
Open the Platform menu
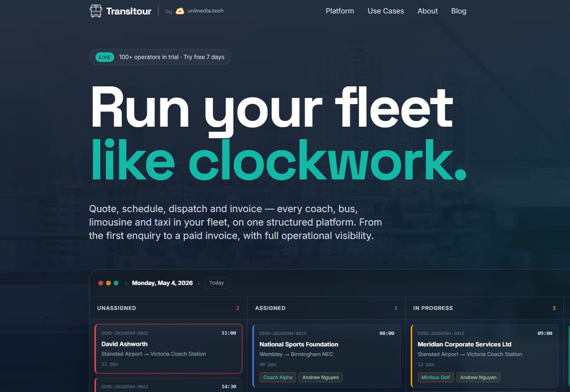340,11
